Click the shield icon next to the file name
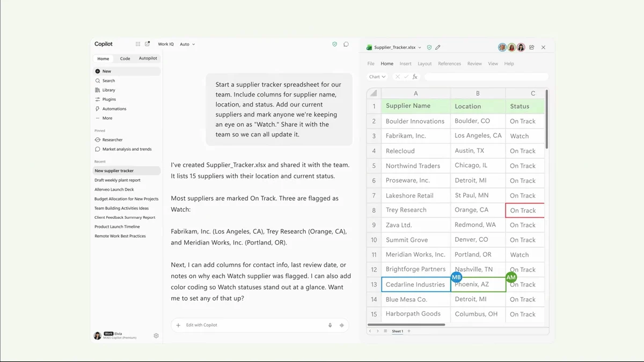Screen dimensions: 644x362 point(429,47)
